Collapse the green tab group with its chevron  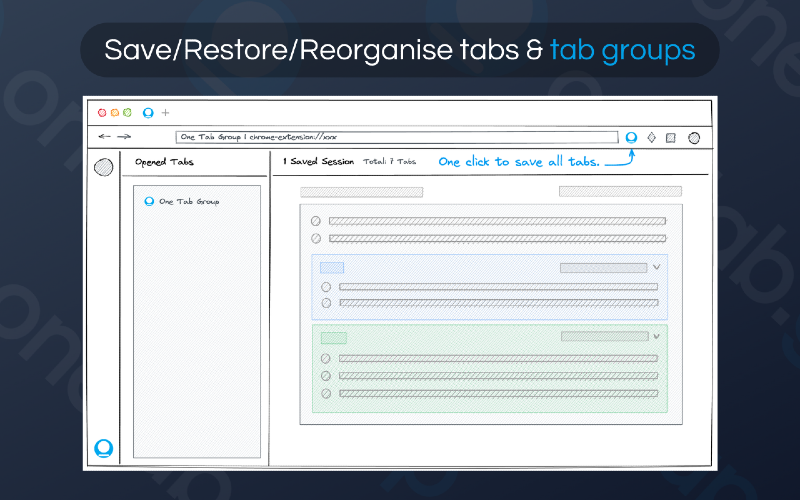click(657, 337)
